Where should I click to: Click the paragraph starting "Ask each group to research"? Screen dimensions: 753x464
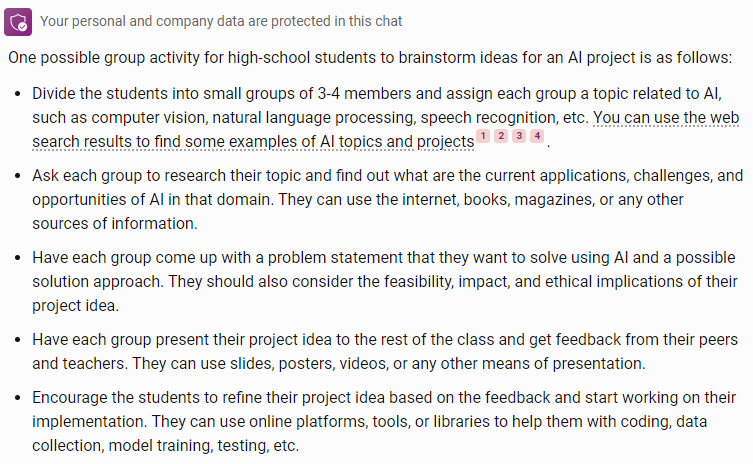(388, 199)
